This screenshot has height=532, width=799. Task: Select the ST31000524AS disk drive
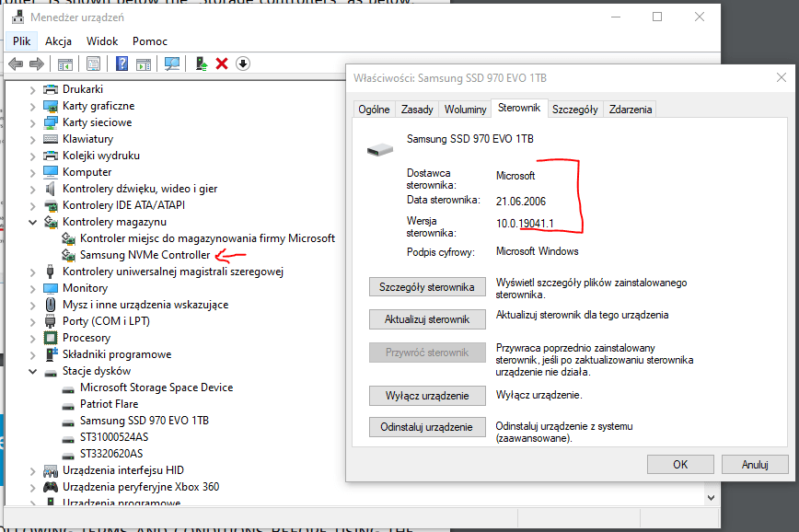point(114,437)
